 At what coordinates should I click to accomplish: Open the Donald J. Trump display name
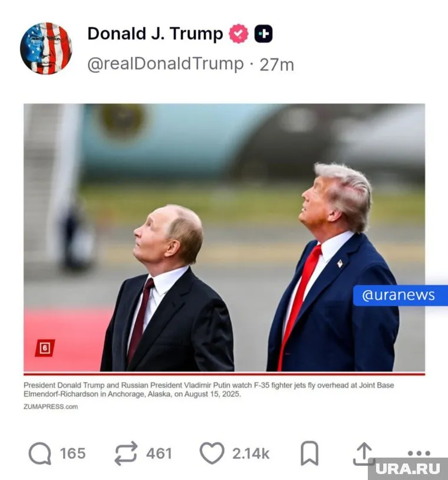156,34
